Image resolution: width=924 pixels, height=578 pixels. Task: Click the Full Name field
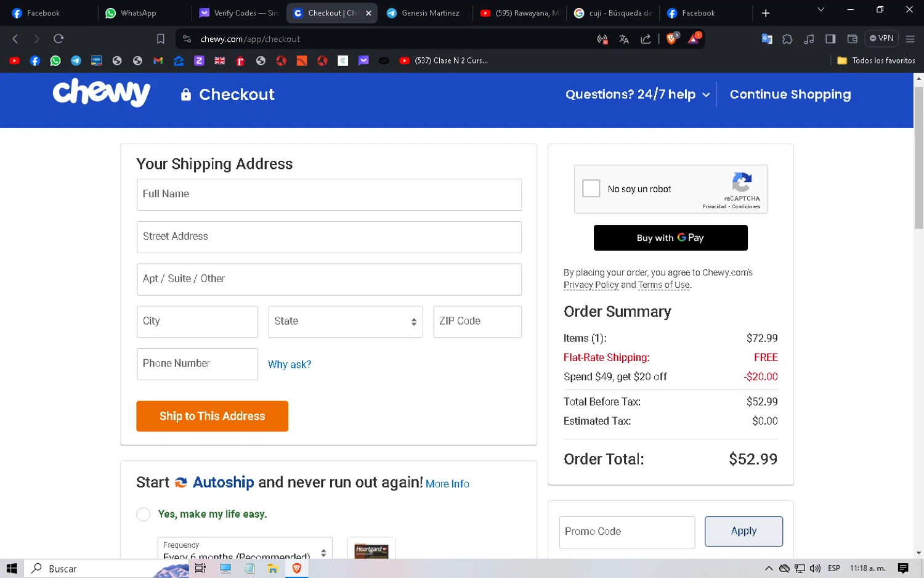click(x=329, y=195)
